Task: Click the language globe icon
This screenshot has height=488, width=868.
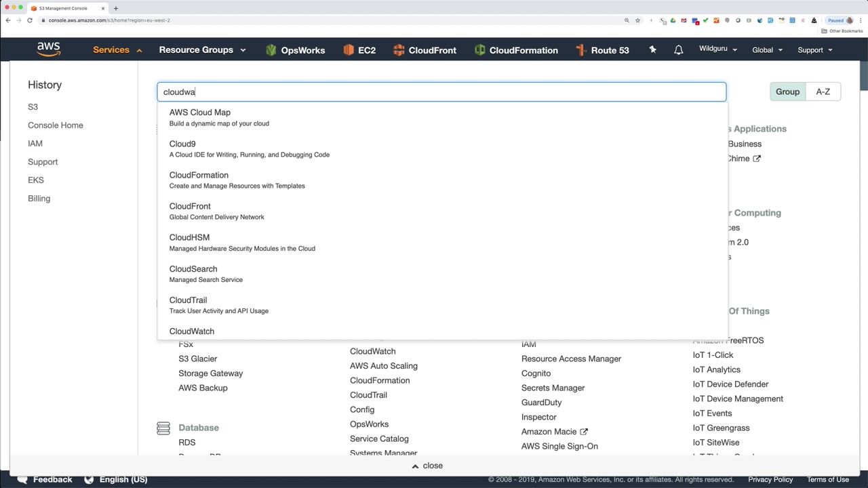Action: [x=89, y=479]
